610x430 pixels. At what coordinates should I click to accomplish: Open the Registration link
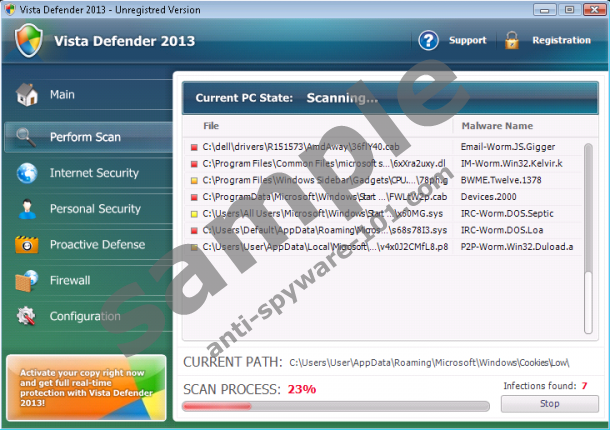click(560, 41)
